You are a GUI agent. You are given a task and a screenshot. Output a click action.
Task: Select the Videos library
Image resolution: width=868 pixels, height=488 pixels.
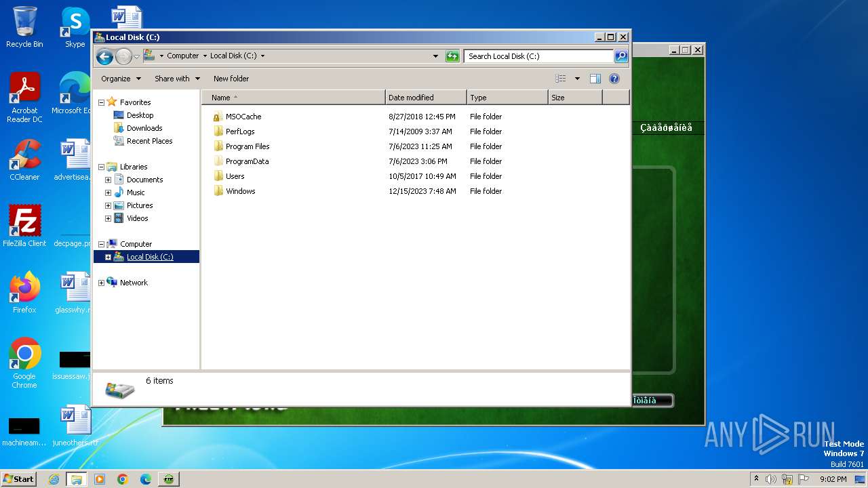pos(137,218)
